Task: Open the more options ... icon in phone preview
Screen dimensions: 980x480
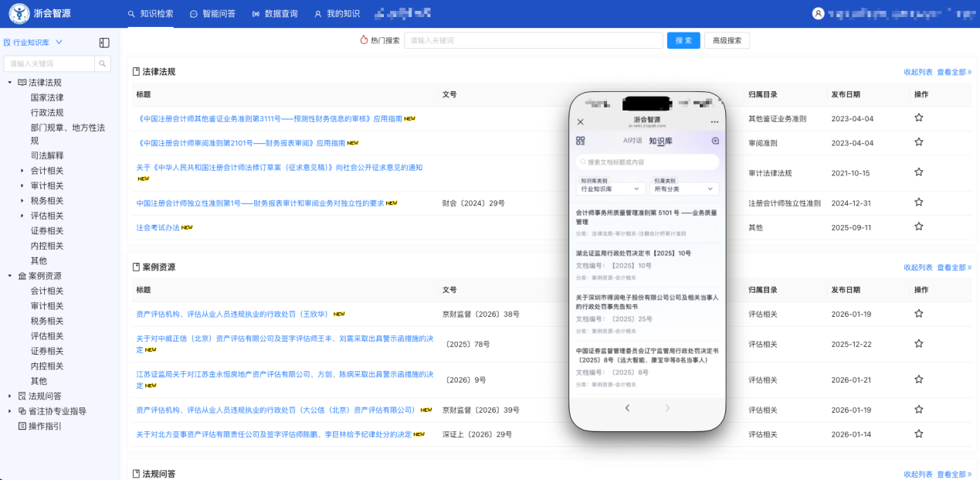Action: point(714,121)
